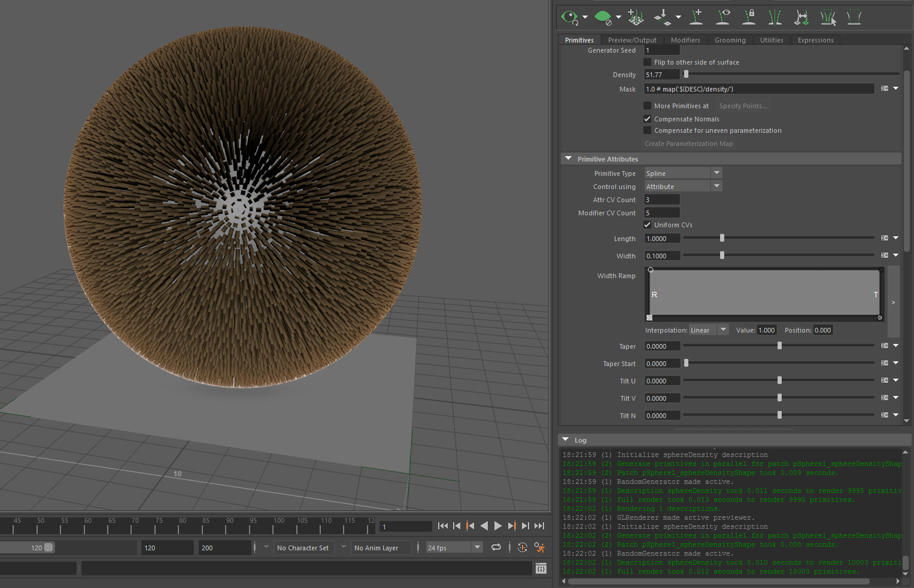The image size is (914, 588).
Task: Uncheck Compensate Normals
Action: [647, 118]
